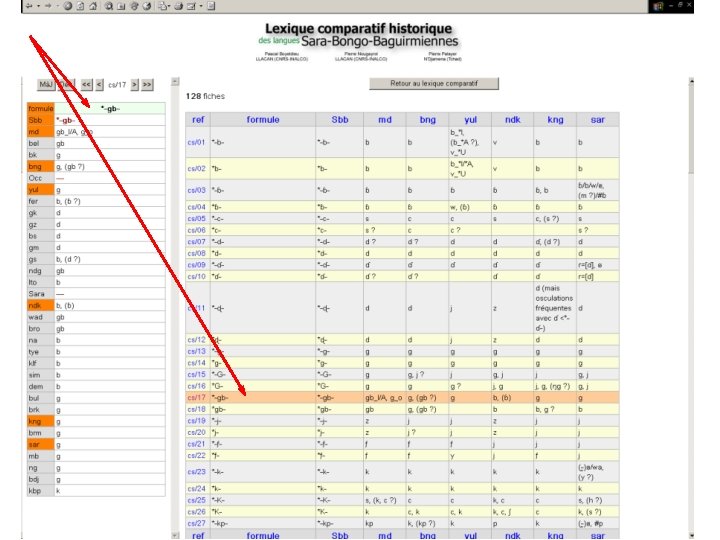Click the left panel scrollbar up arrow
The height and width of the screenshot is (540, 720).
175,81
